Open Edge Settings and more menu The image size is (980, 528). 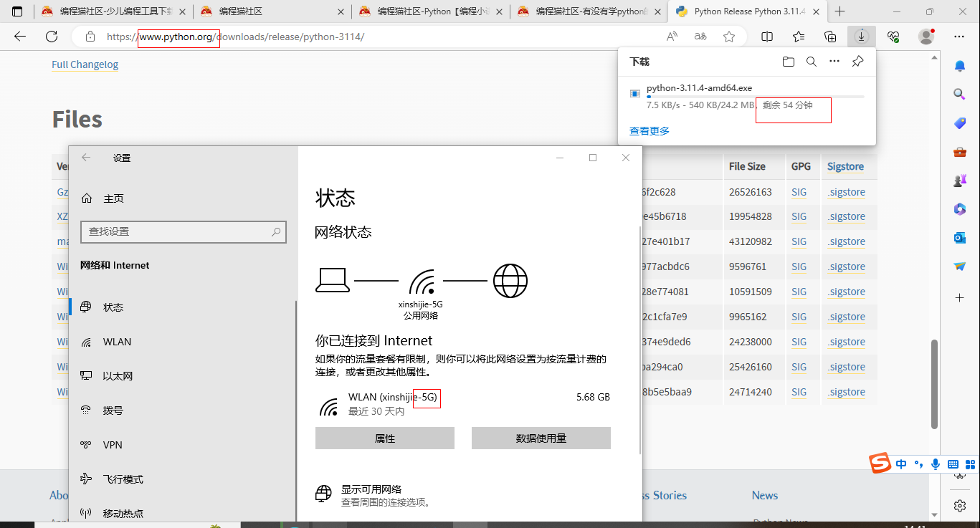point(959,37)
